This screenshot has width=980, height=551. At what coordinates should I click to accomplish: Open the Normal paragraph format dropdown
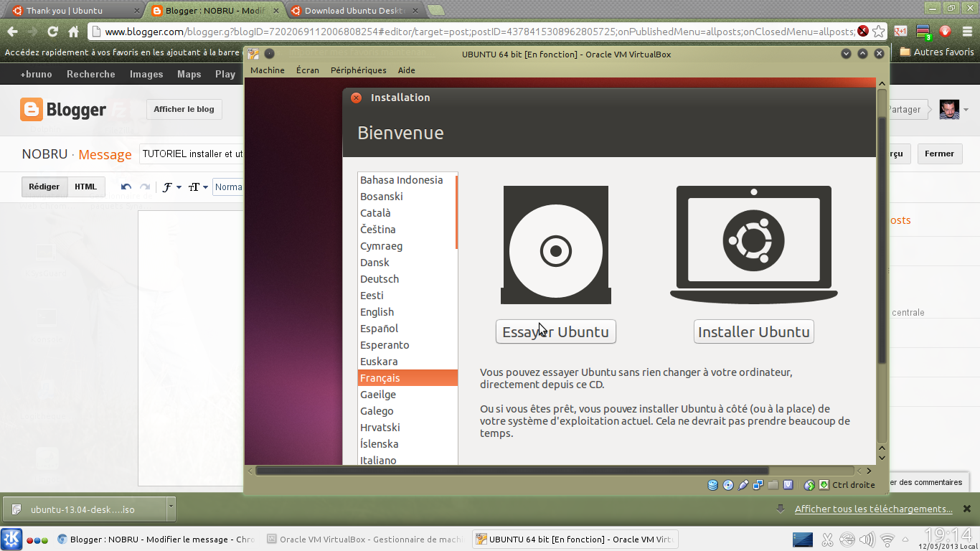(228, 187)
